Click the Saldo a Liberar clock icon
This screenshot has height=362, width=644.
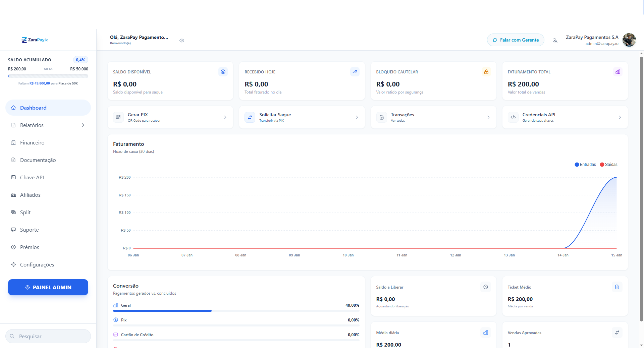click(x=485, y=287)
